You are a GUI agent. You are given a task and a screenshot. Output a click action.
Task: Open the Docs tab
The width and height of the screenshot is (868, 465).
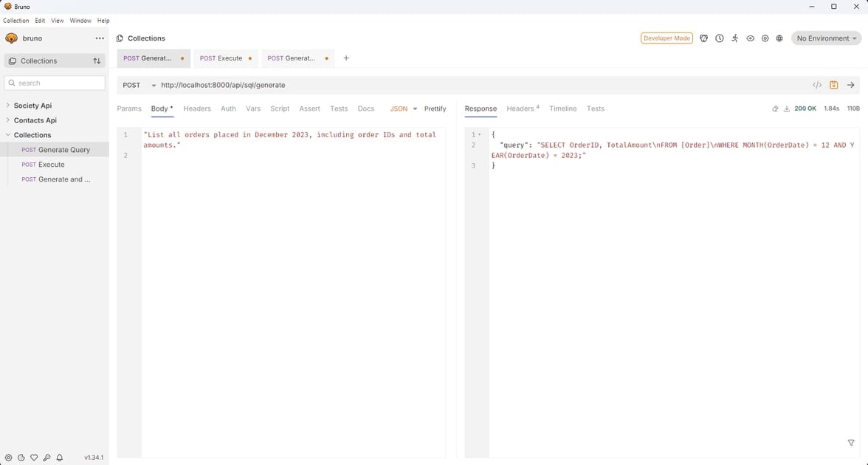366,108
